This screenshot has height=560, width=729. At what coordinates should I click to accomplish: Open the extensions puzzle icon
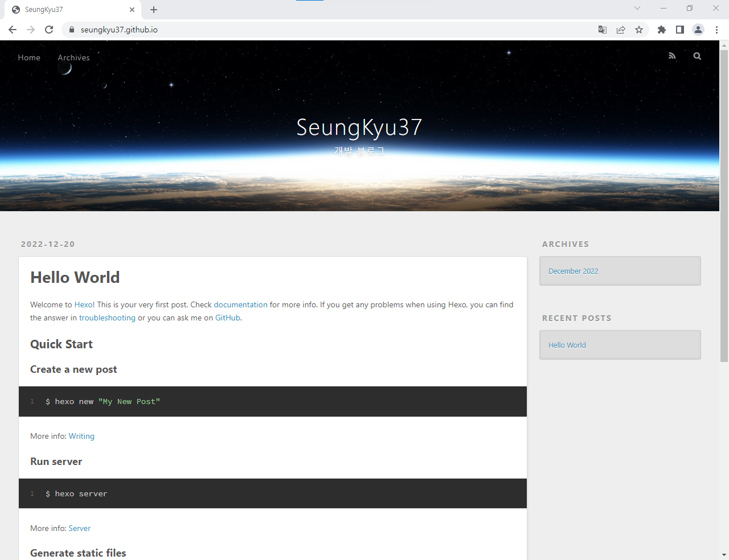coord(662,30)
